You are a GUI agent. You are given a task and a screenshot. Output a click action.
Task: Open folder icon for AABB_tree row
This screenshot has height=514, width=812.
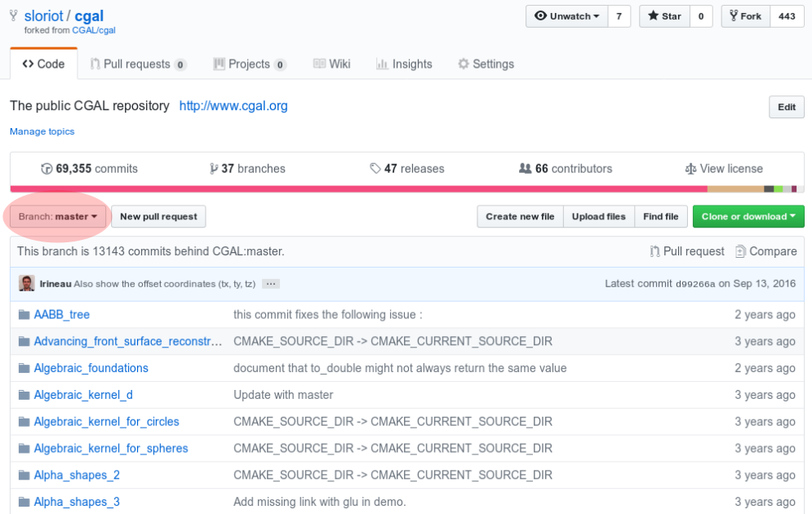click(x=24, y=315)
